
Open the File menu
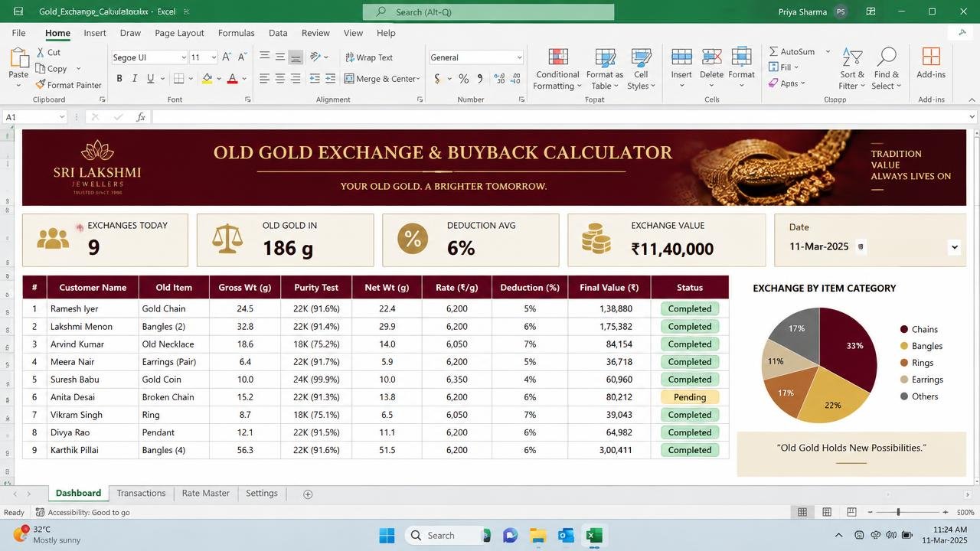click(18, 33)
